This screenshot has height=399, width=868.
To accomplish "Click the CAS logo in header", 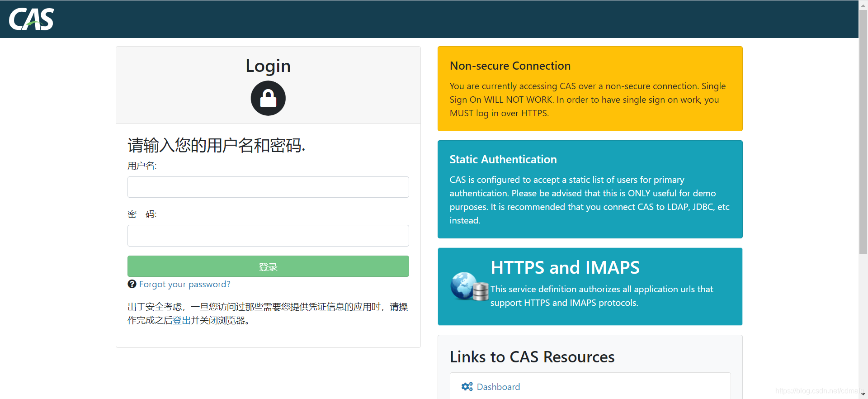I will (x=31, y=19).
